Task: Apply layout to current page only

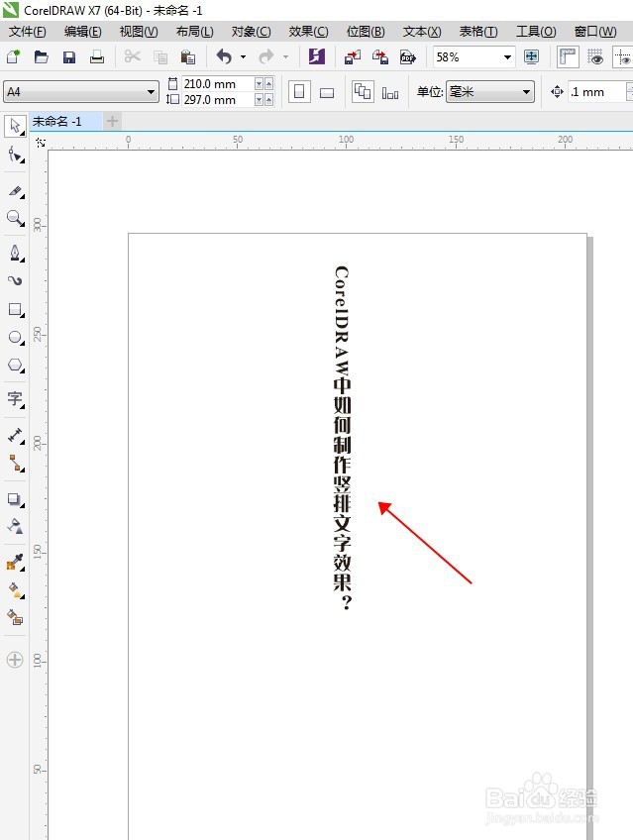Action: tap(390, 93)
